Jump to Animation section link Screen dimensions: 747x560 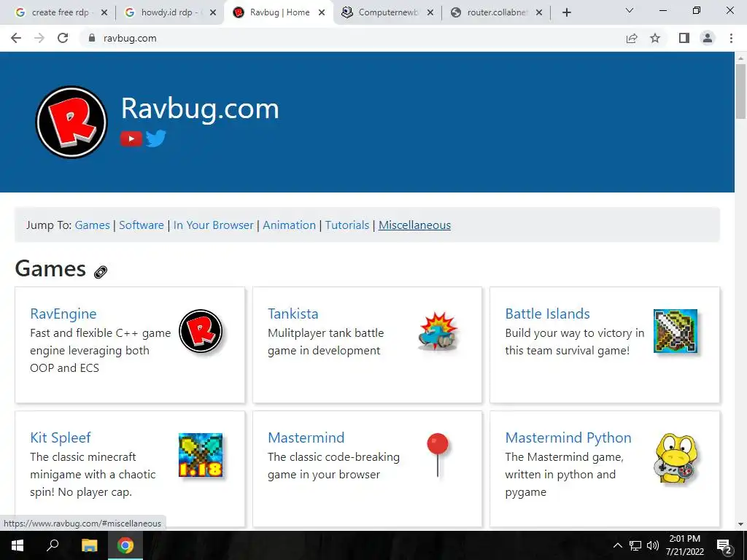click(289, 225)
